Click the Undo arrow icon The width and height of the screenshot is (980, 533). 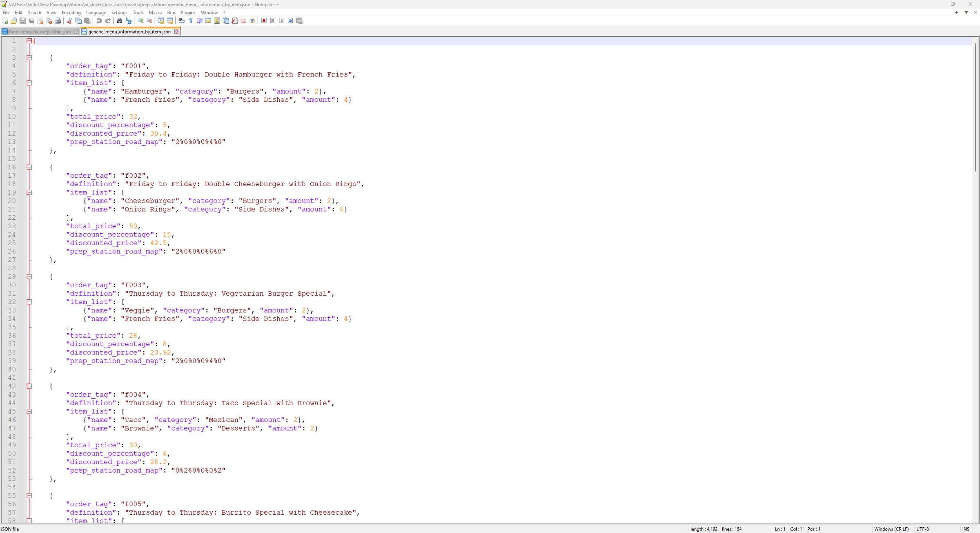click(x=99, y=21)
